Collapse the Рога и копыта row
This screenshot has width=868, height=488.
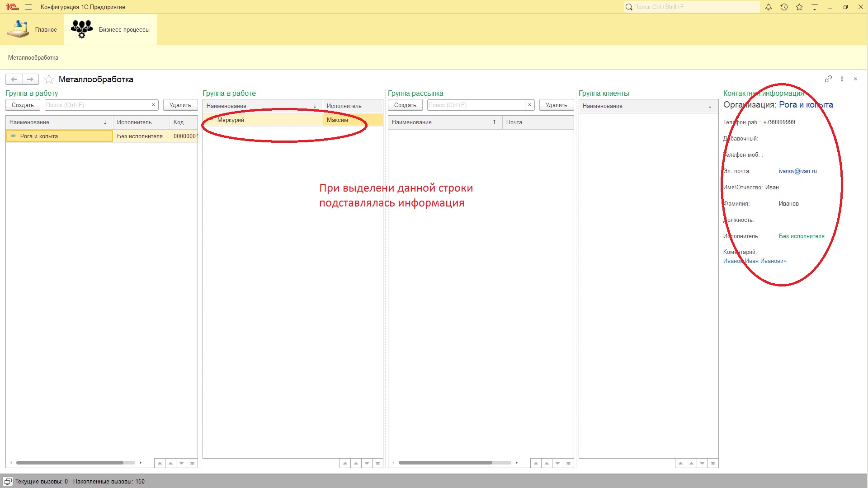[13, 136]
